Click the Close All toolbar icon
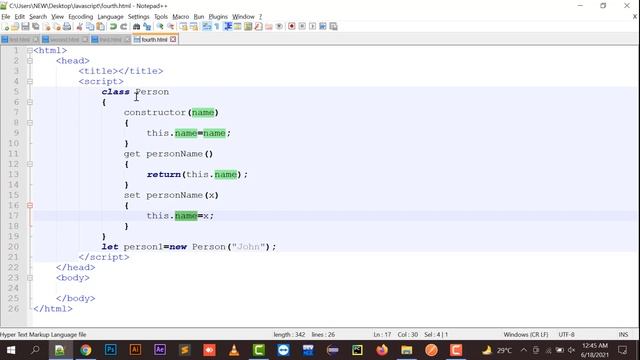The height and width of the screenshot is (360, 640). click(57, 27)
